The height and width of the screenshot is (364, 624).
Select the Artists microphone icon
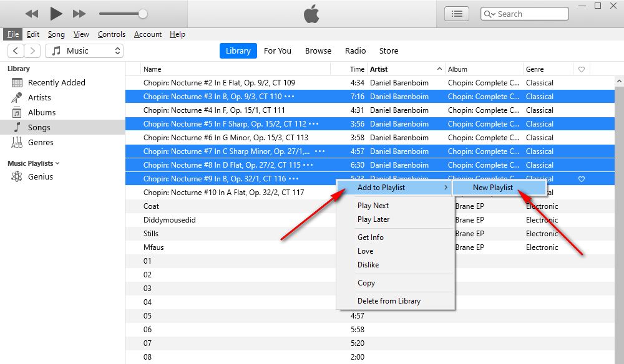click(17, 98)
